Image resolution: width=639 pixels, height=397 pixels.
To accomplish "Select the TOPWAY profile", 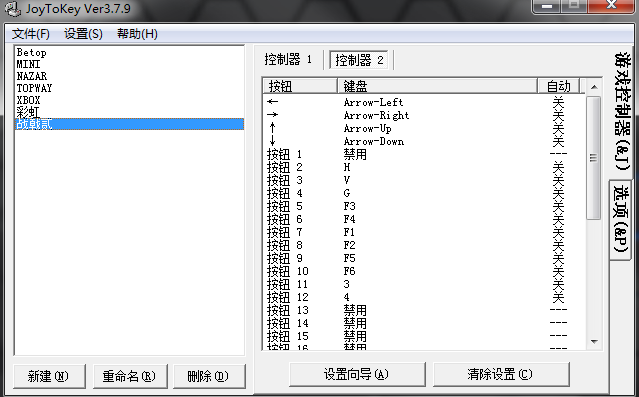I will point(129,88).
